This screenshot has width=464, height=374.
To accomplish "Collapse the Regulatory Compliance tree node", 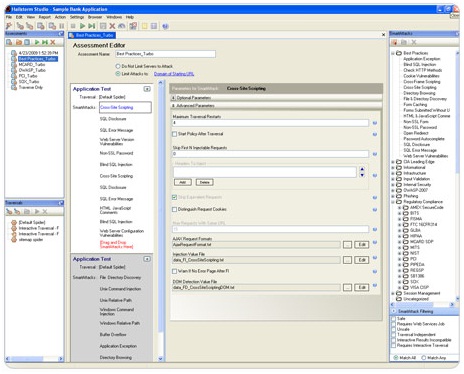I will coord(393,202).
